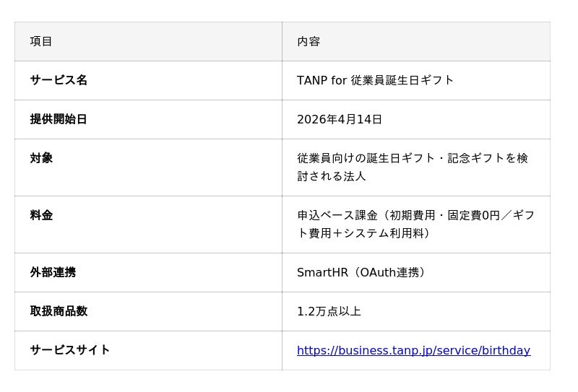Click the 項目 column header cell

[x=41, y=41]
